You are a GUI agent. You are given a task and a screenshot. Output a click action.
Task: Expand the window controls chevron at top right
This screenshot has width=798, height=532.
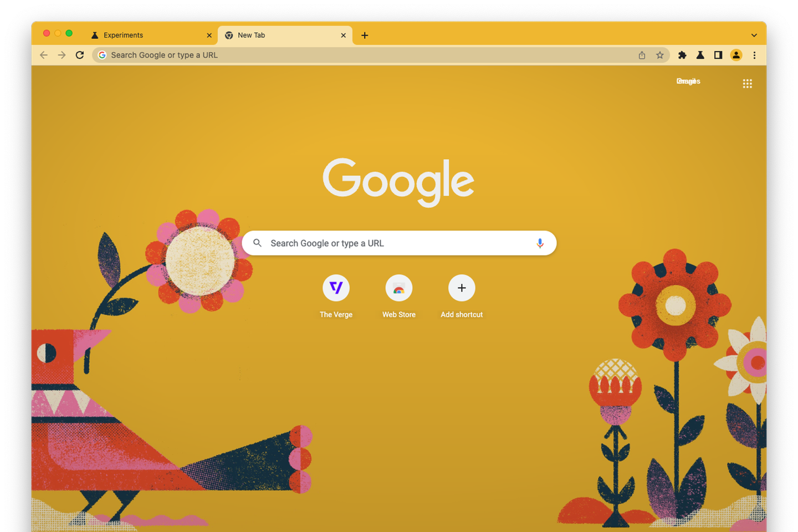(754, 35)
